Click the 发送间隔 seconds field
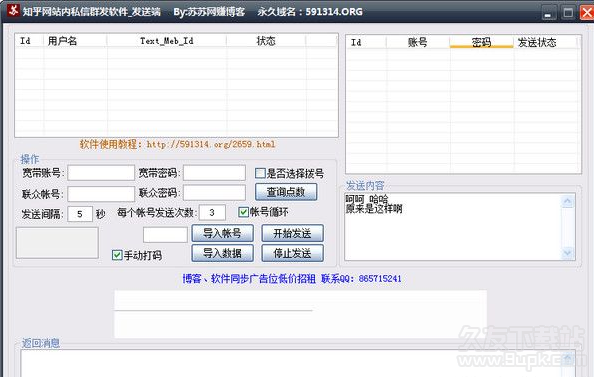 pos(80,214)
